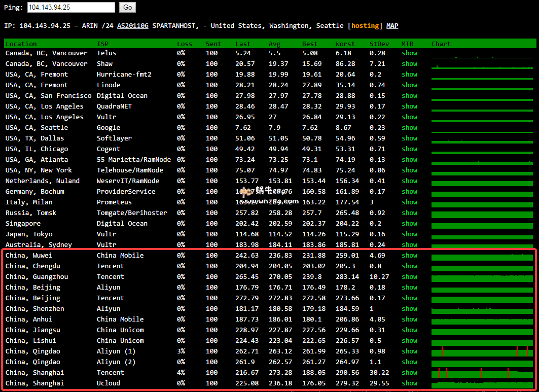Show MTR for Aliyun (2) Qingdao
The width and height of the screenshot is (539, 392).
click(409, 362)
